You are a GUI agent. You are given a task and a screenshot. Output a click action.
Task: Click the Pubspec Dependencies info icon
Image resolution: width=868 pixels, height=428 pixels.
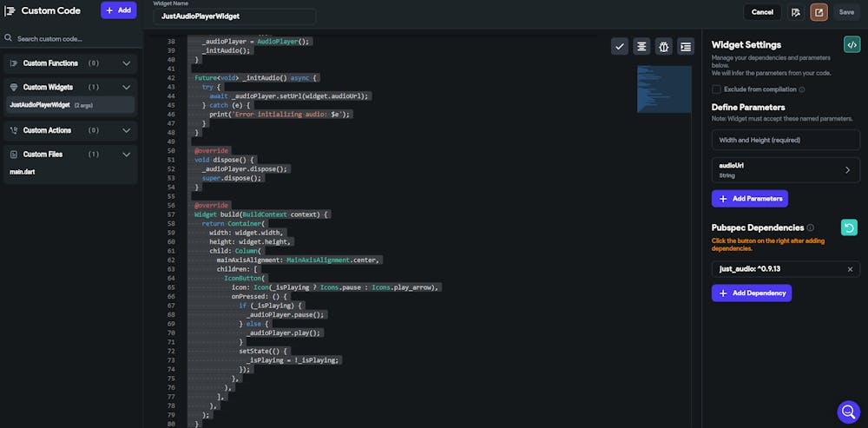tap(811, 227)
